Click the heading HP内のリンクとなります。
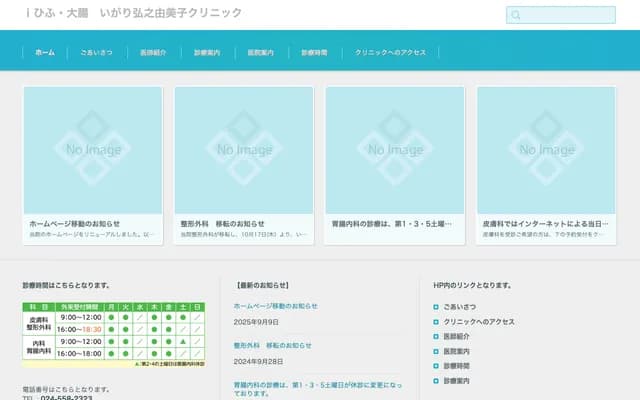This screenshot has width=640, height=400. click(473, 285)
